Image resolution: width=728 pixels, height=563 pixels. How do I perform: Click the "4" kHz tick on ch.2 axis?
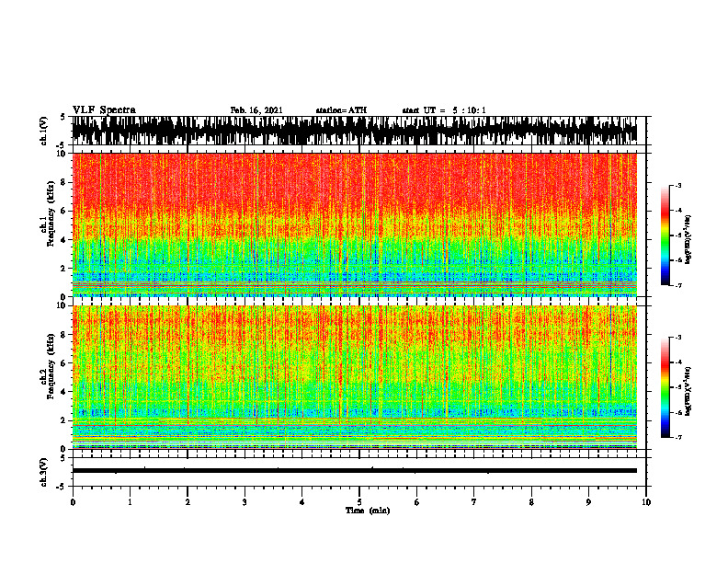pyautogui.click(x=63, y=392)
